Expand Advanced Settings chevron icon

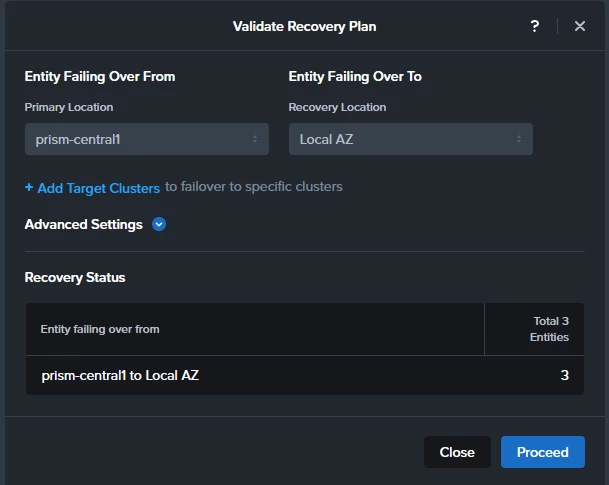click(159, 224)
